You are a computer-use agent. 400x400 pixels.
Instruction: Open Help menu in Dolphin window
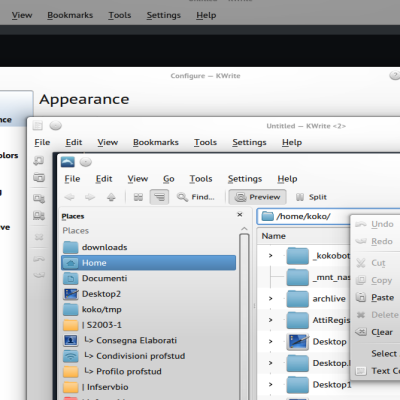click(287, 179)
